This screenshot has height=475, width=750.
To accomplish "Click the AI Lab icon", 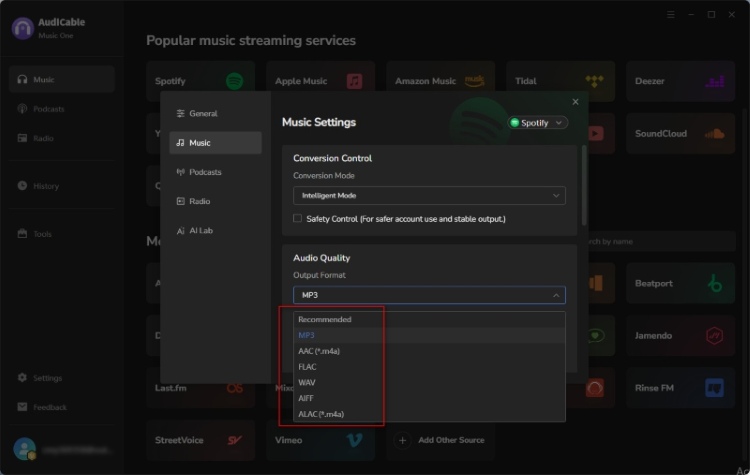I will point(180,231).
